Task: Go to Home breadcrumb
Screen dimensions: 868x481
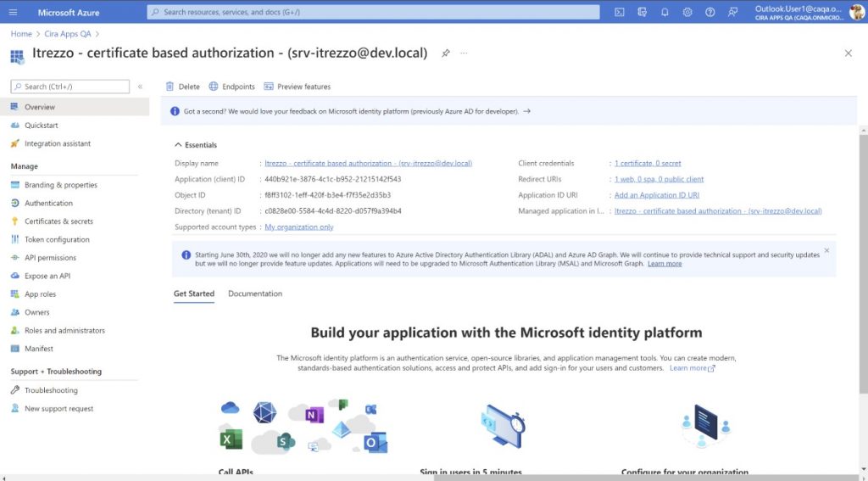Action: click(21, 34)
